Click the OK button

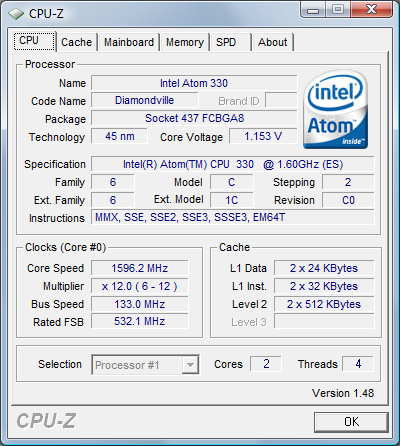[351, 422]
